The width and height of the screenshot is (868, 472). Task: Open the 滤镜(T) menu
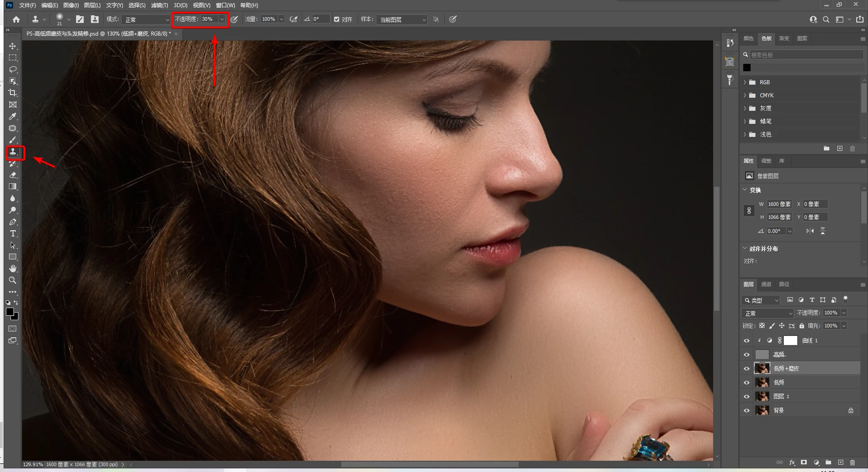tap(159, 5)
